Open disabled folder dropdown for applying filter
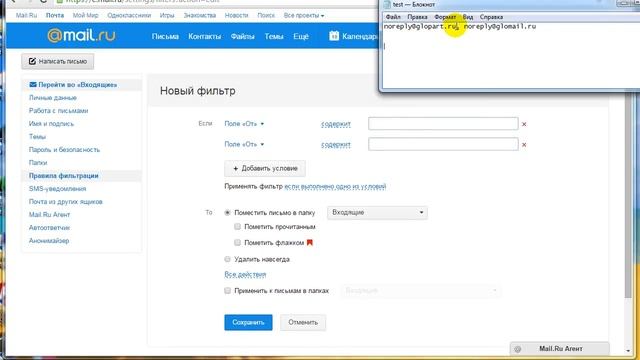The height and width of the screenshot is (360, 640). pyautogui.click(x=420, y=291)
